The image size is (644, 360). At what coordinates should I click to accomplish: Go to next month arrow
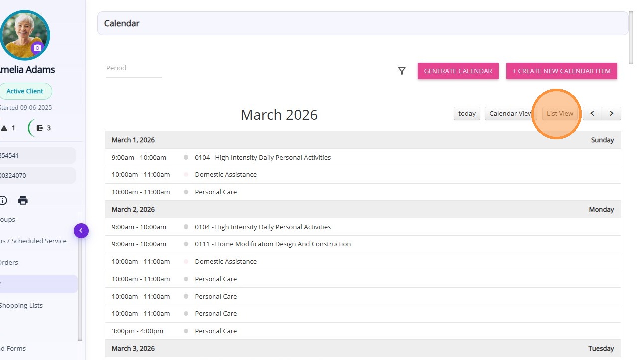[611, 114]
